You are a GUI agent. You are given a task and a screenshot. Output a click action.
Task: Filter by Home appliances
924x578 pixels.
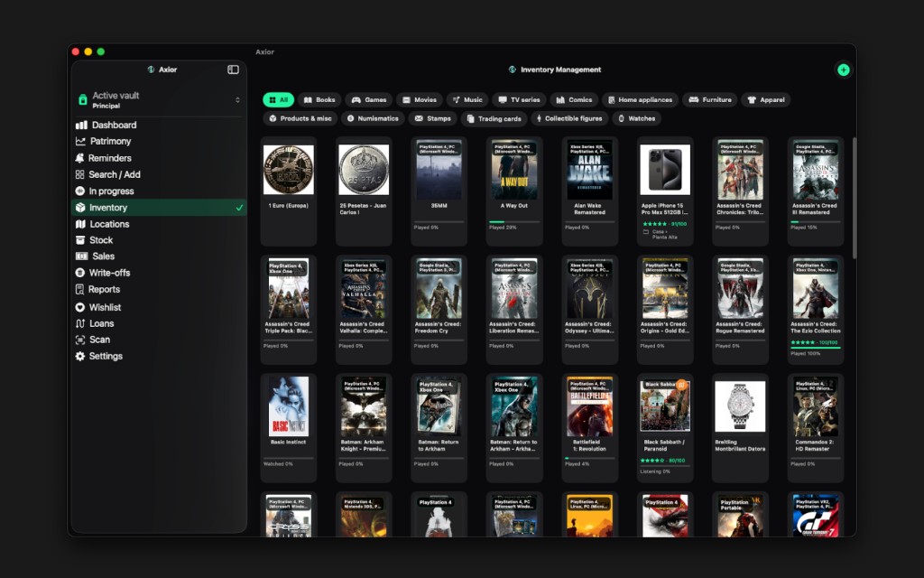coord(640,99)
